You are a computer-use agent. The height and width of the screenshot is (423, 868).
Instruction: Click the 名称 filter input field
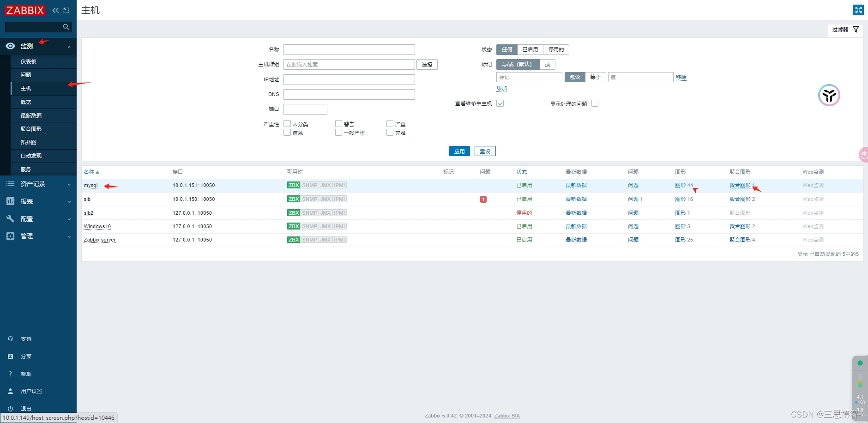pos(349,49)
